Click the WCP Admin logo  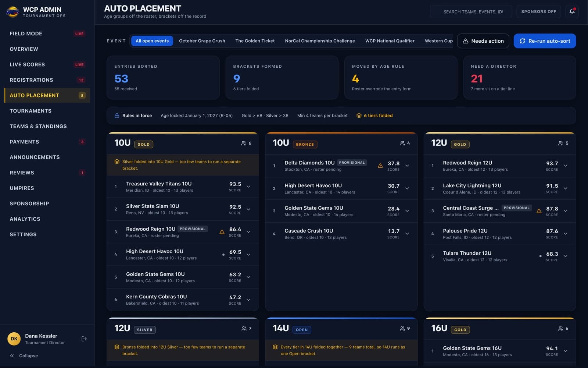tap(12, 12)
